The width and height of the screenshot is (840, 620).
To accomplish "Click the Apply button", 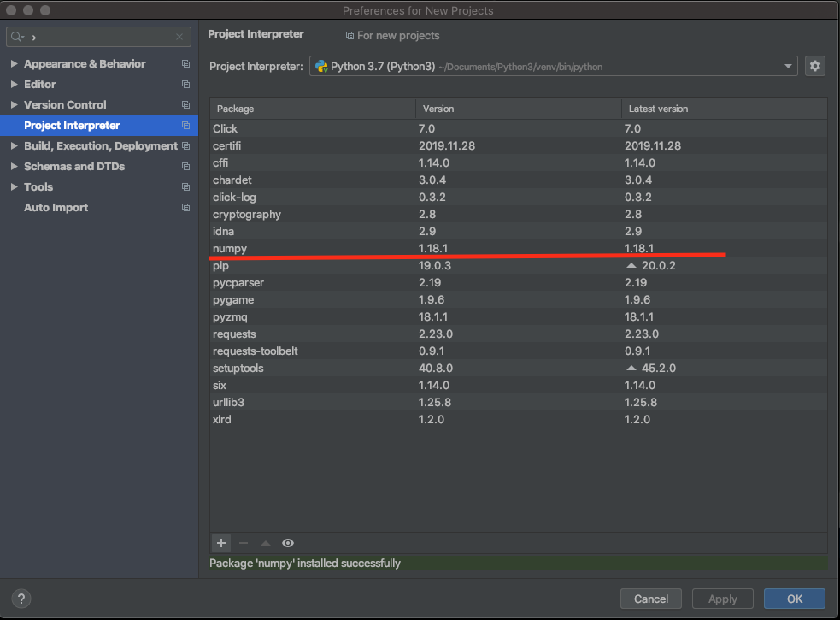I will (x=723, y=599).
